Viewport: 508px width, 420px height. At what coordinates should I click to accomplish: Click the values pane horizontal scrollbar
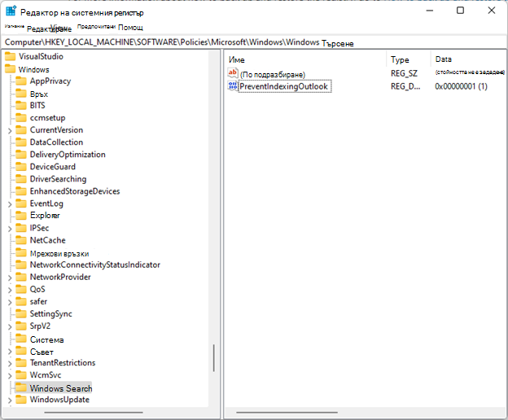tap(287, 412)
